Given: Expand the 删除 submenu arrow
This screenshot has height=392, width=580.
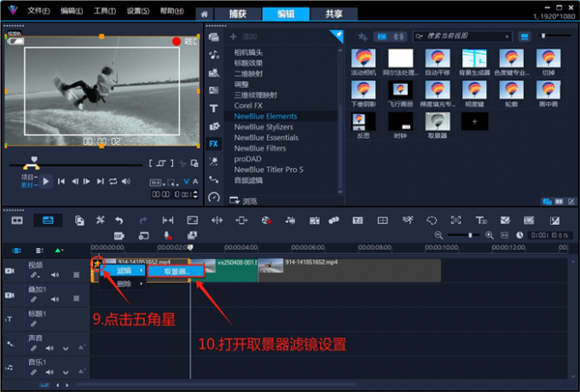Looking at the screenshot, I should pos(142,284).
